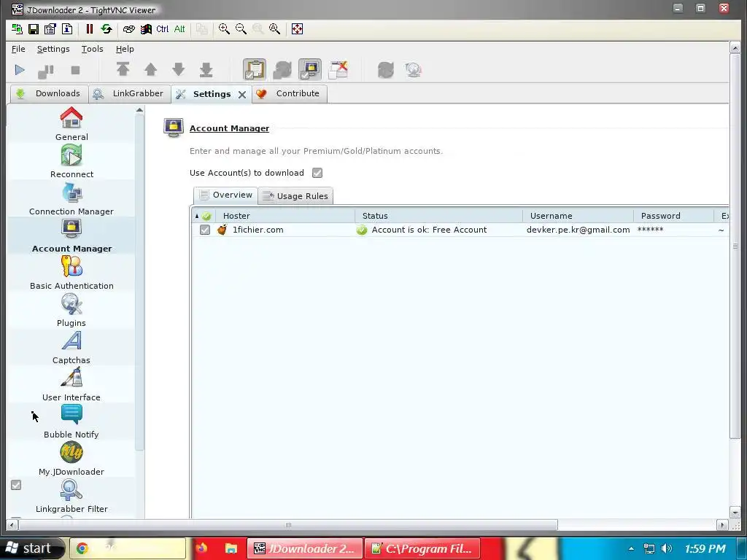Select Account Manager in the sidebar
The width and height of the screenshot is (747, 560).
coord(71,236)
